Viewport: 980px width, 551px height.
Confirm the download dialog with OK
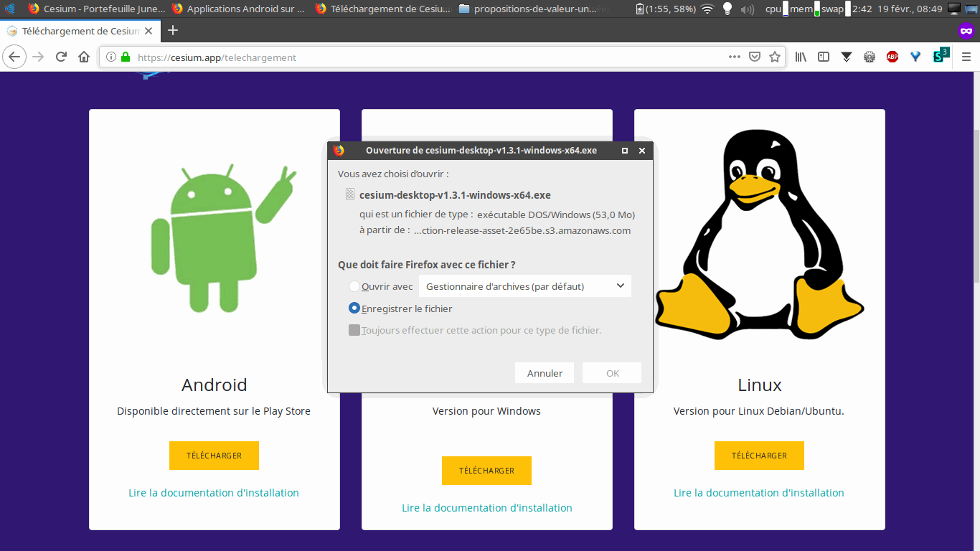click(x=612, y=373)
